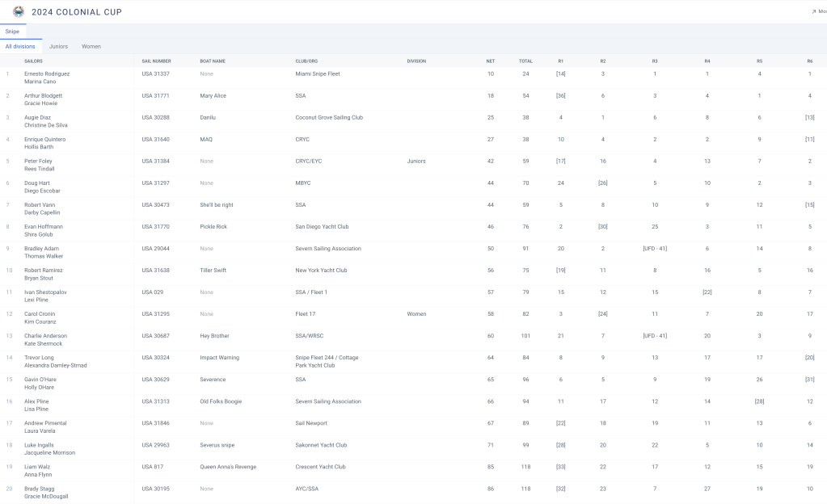Click Carol Cronin's Women division cell
This screenshot has height=504, width=827.
[416, 314]
